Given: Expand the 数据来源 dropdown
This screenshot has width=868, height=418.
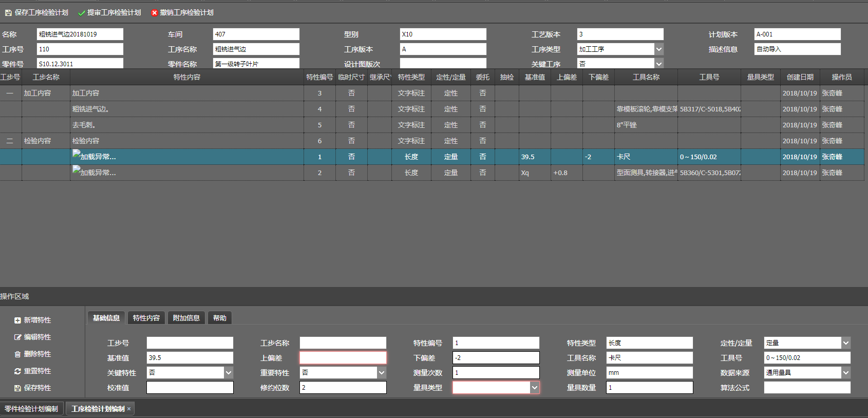Looking at the screenshot, I should click(845, 373).
